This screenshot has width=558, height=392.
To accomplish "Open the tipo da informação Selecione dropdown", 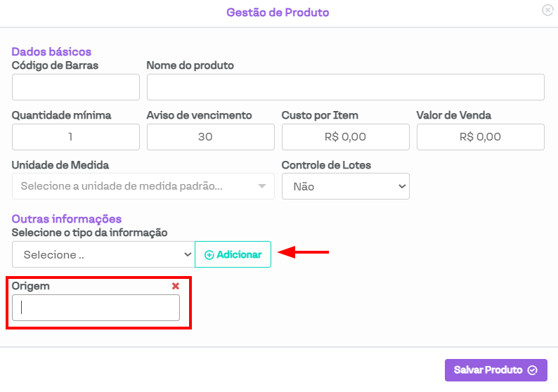I will [103, 254].
